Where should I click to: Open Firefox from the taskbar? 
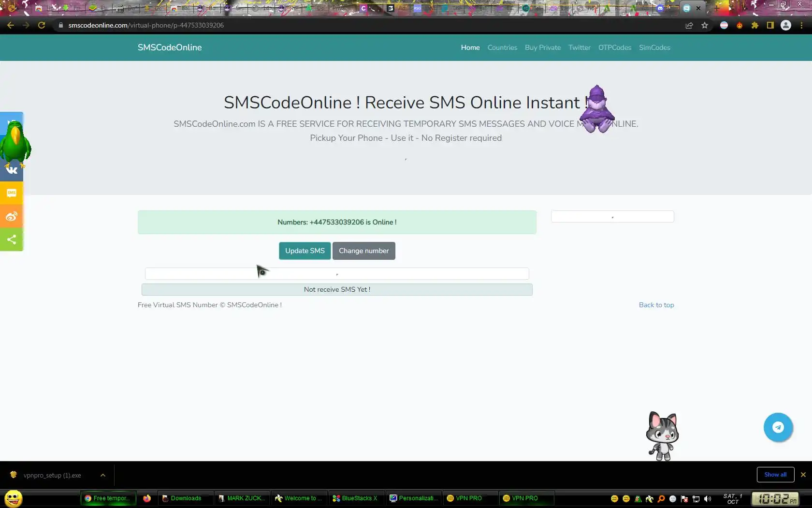(x=147, y=498)
